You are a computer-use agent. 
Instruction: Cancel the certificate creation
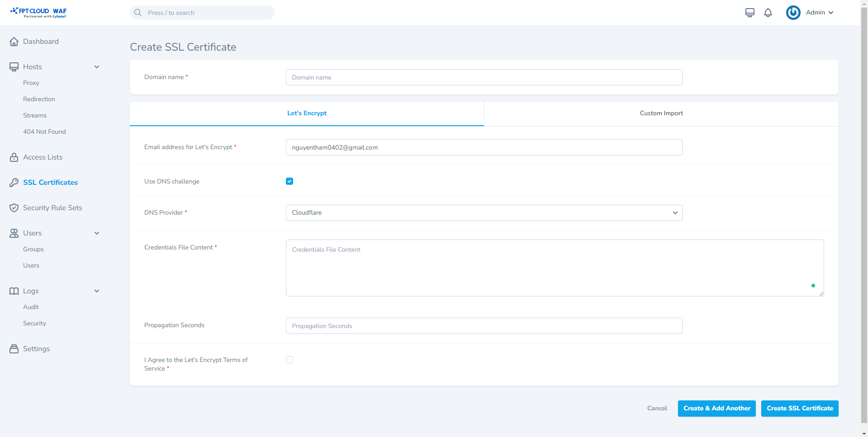657,409
